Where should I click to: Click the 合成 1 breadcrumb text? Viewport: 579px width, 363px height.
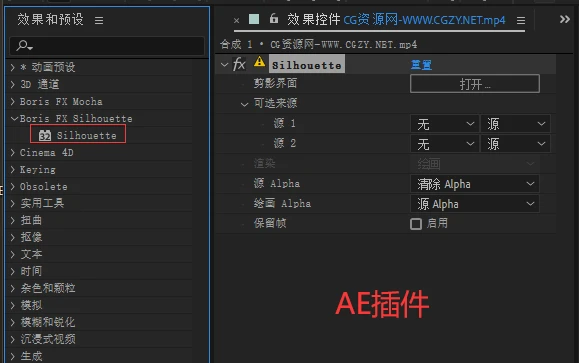coord(236,45)
